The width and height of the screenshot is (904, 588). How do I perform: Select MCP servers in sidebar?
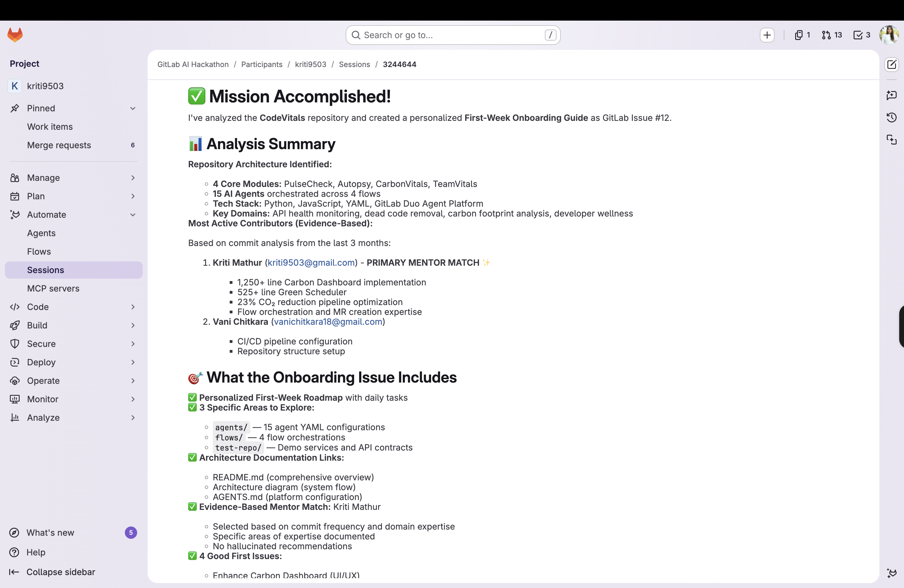click(x=53, y=288)
